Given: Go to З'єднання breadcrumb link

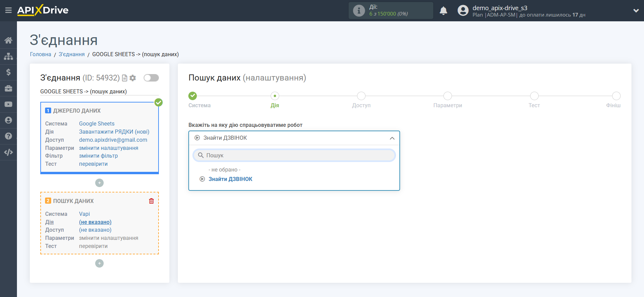Looking at the screenshot, I should pyautogui.click(x=72, y=54).
